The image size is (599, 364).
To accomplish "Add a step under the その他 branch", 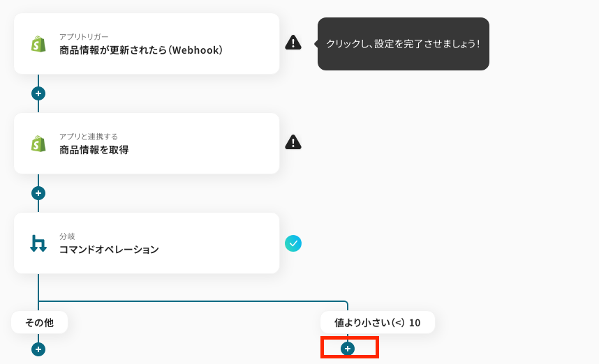I will (x=38, y=349).
